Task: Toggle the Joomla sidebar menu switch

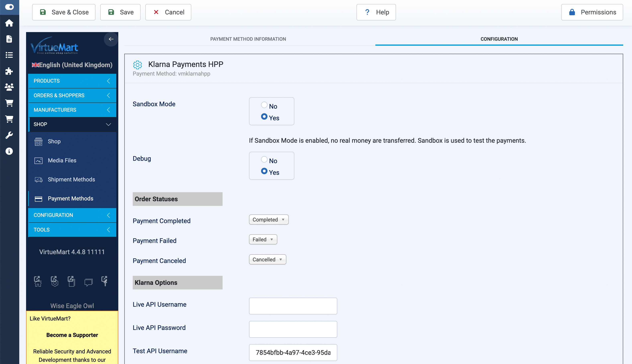Action: pos(9,7)
